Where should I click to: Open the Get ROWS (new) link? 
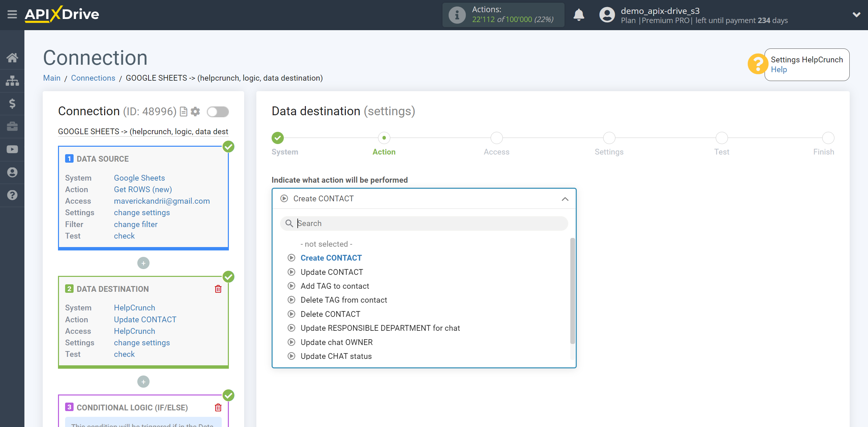click(x=143, y=189)
